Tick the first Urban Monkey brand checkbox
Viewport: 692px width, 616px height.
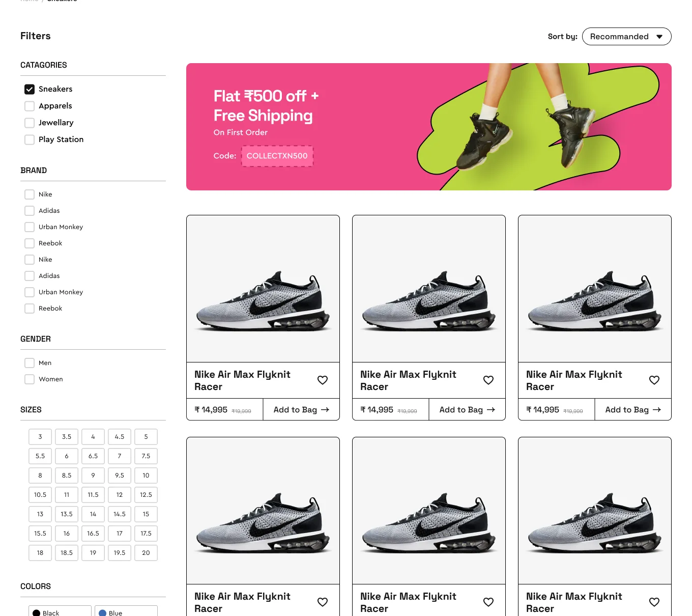30,227
